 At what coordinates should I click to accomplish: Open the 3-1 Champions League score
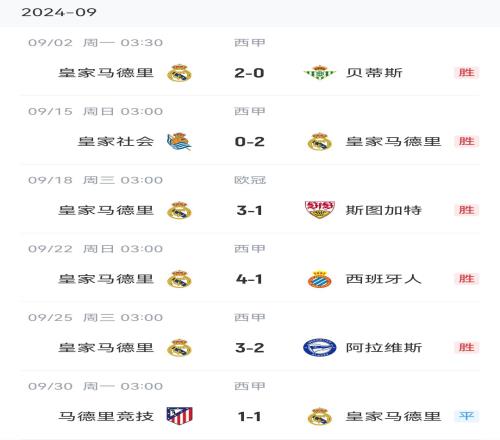[x=249, y=210]
